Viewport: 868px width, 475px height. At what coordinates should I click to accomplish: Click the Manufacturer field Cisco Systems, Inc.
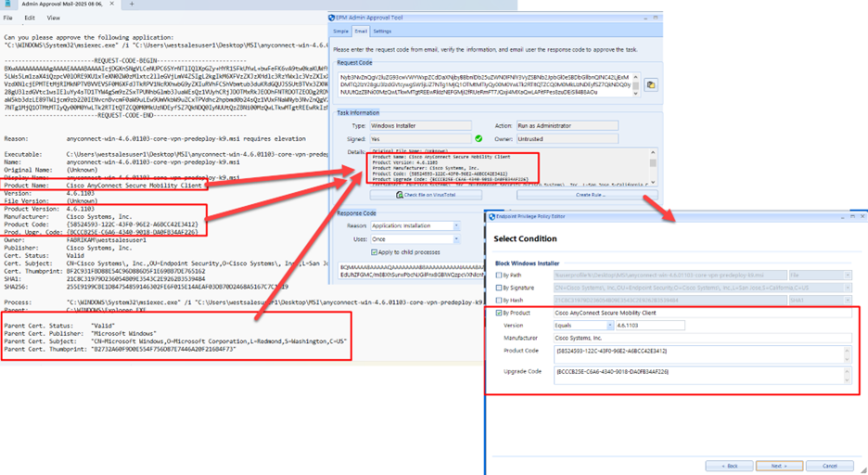(x=703, y=338)
